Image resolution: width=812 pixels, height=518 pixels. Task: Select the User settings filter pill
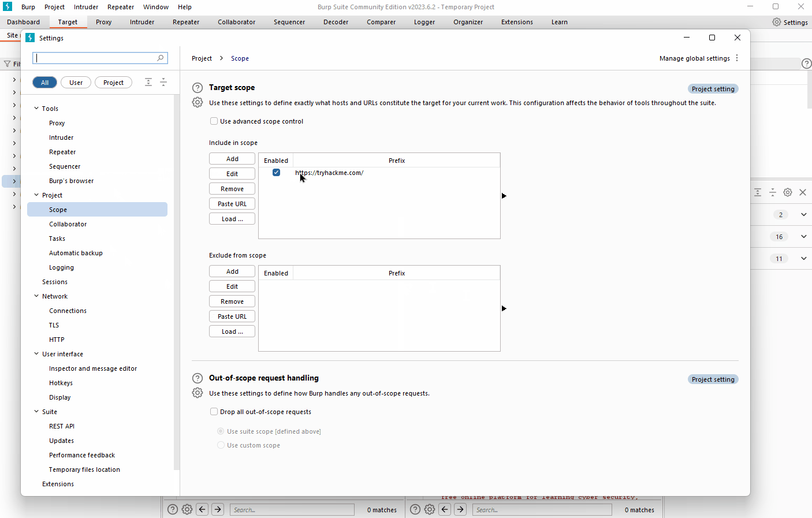click(76, 83)
